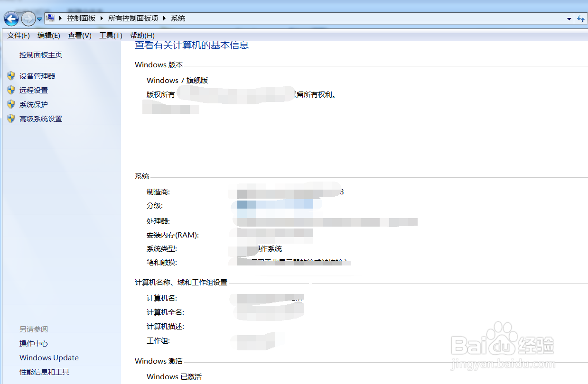Image resolution: width=588 pixels, height=384 pixels.
Task: Click the 处理器: label
Action: 158,221
